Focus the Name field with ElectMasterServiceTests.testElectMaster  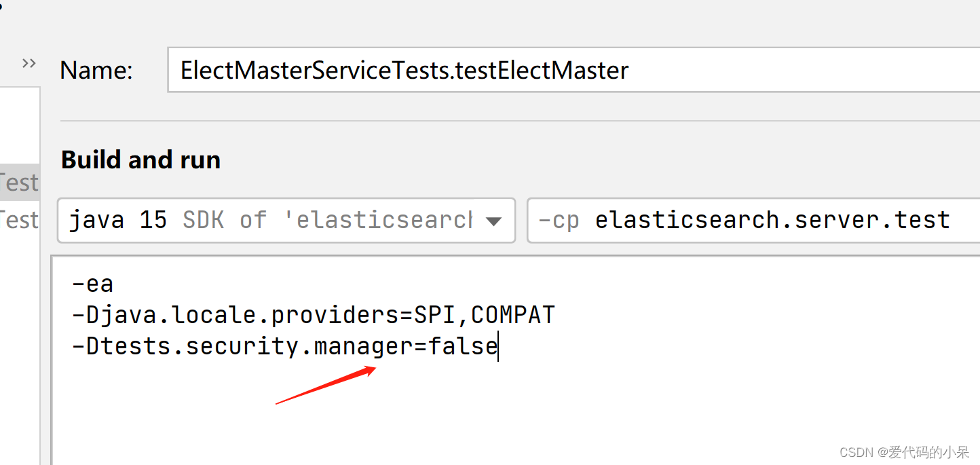[573, 69]
